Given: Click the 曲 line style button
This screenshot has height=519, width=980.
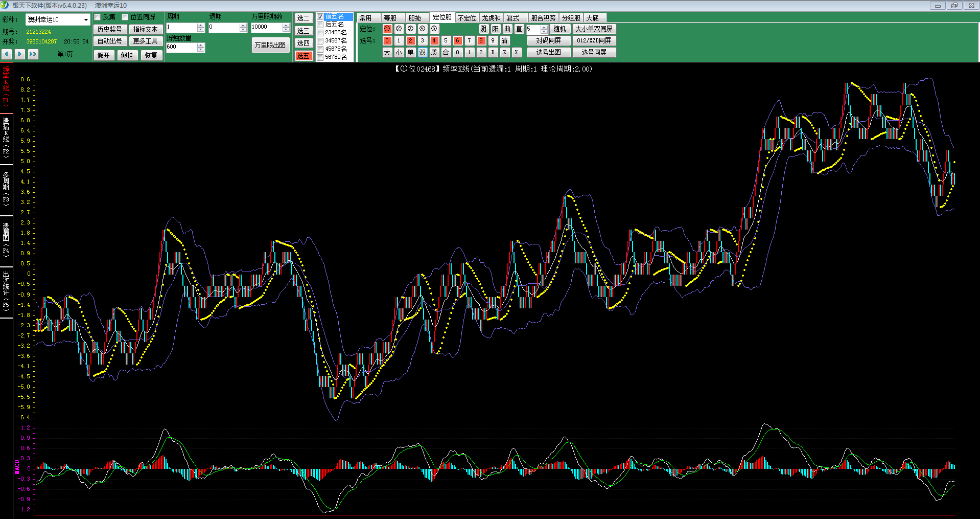Looking at the screenshot, I should [507, 29].
